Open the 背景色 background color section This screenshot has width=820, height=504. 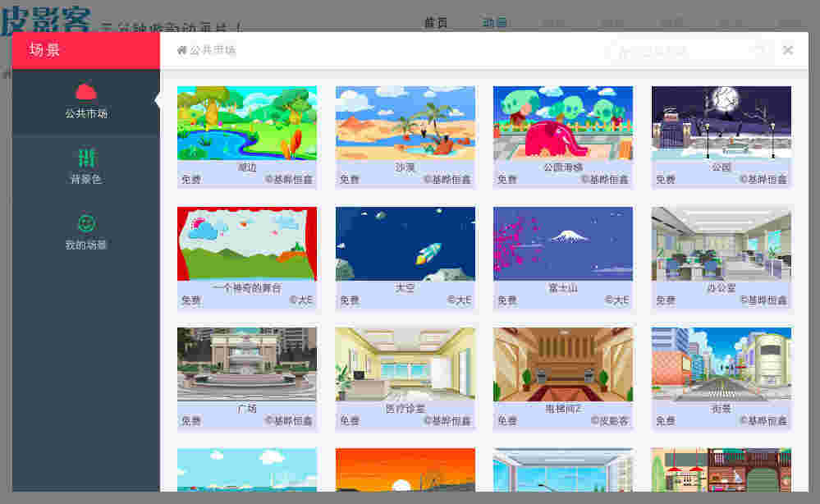(x=85, y=167)
